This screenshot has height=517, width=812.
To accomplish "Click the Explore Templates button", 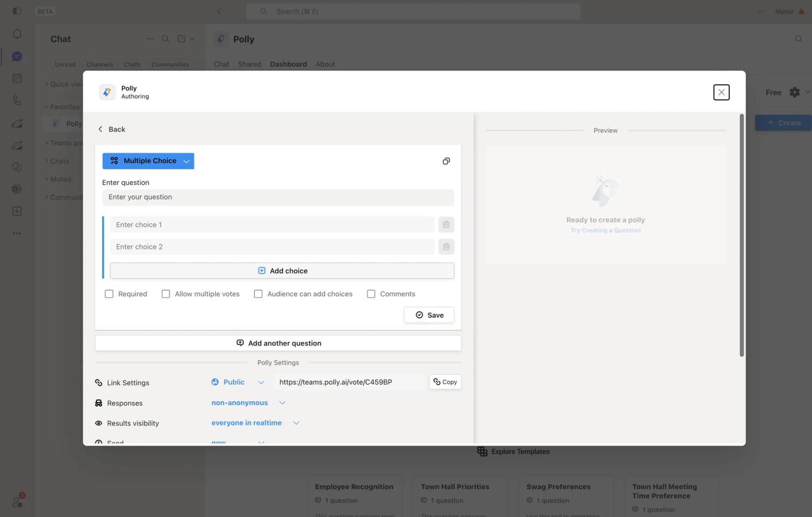I will pos(514,452).
